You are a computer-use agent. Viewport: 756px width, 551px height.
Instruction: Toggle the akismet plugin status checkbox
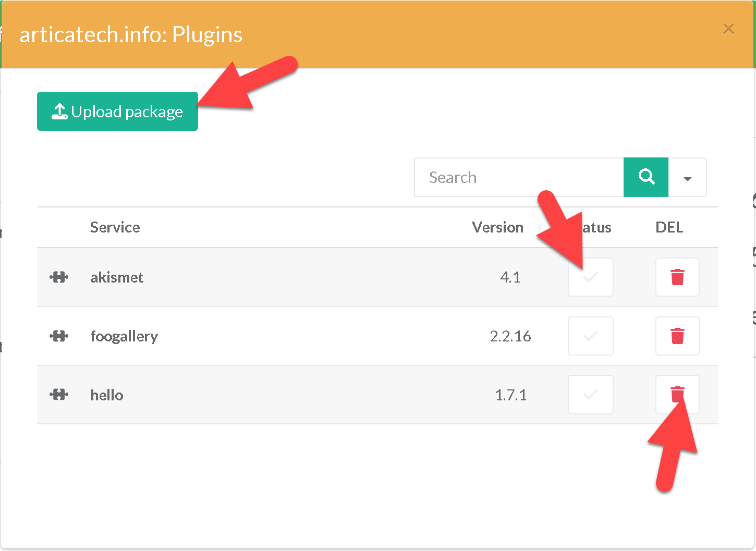pos(590,277)
